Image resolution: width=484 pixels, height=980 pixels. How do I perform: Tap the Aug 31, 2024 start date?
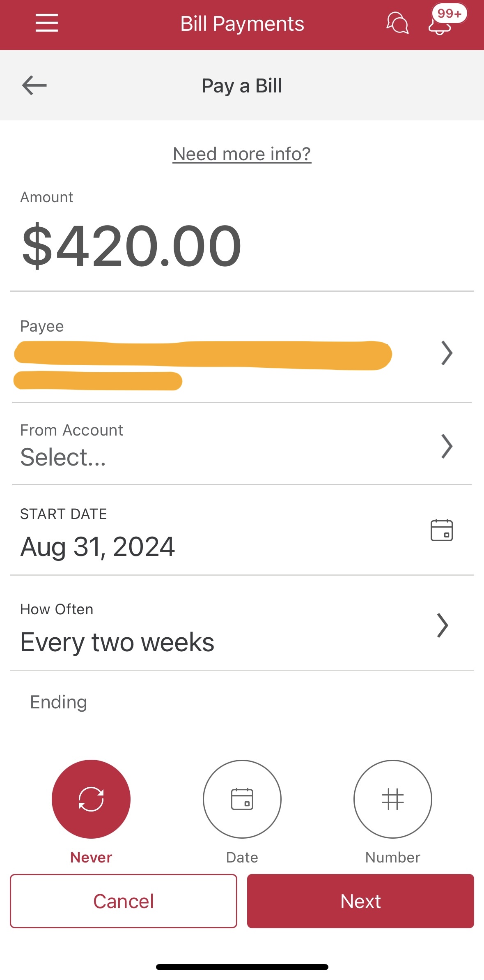pyautogui.click(x=98, y=547)
